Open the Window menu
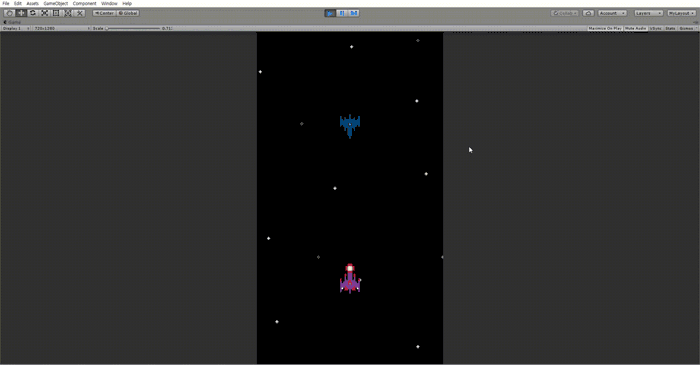700x365 pixels. [109, 3]
